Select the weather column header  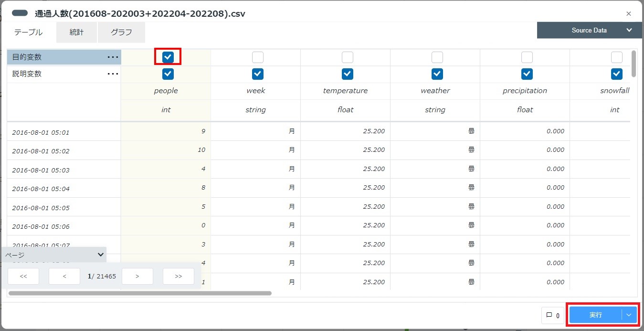[435, 91]
